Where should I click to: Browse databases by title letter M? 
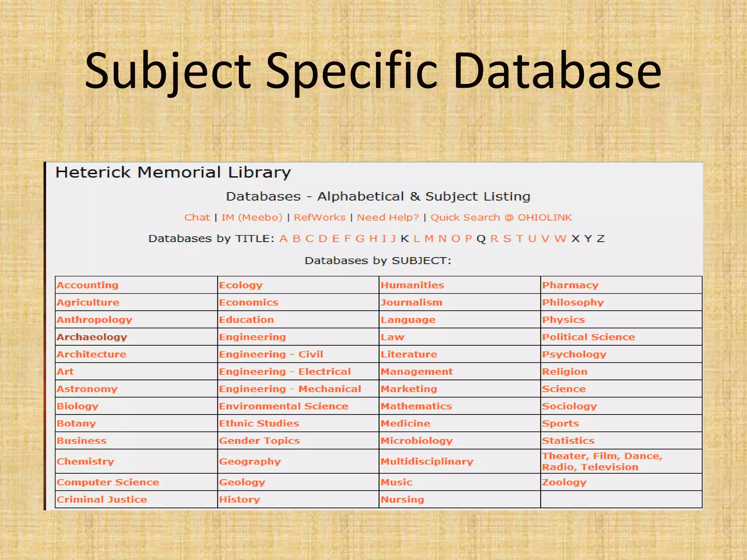(429, 238)
